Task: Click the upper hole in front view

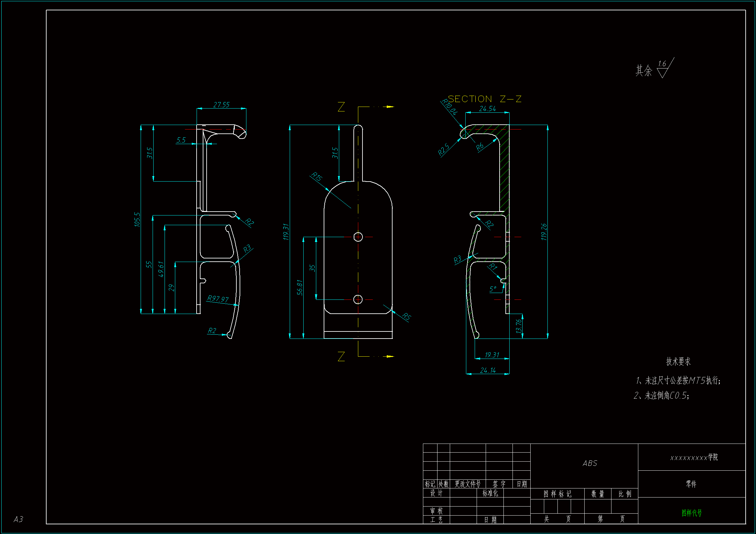Action: click(x=358, y=237)
